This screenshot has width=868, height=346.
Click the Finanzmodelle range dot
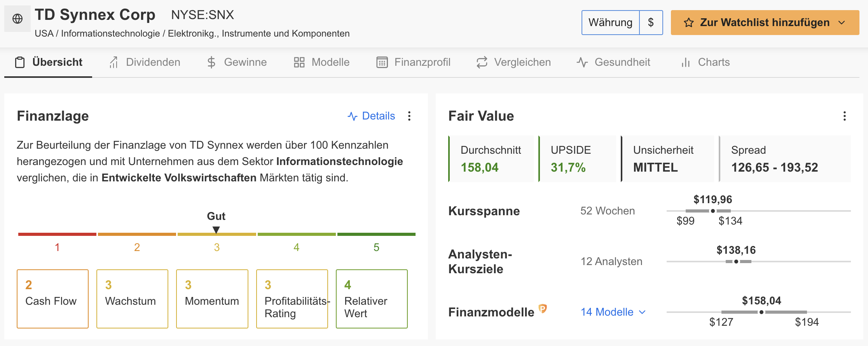pyautogui.click(x=761, y=312)
